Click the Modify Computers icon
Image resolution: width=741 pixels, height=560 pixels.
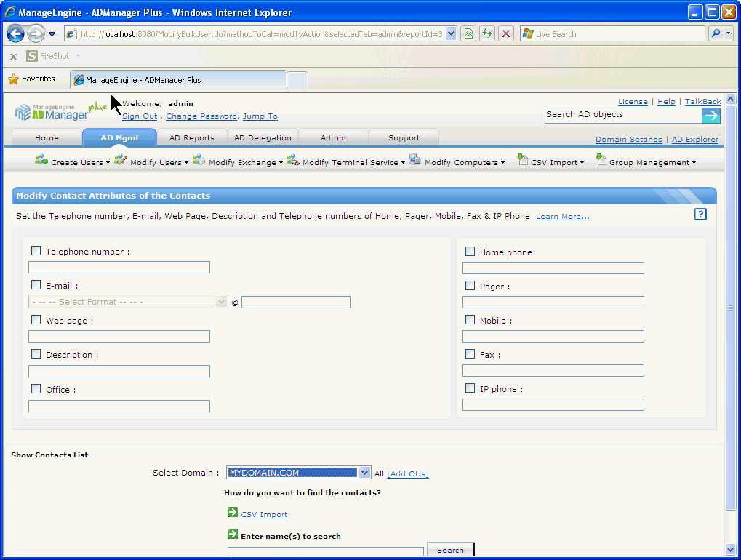click(x=415, y=159)
